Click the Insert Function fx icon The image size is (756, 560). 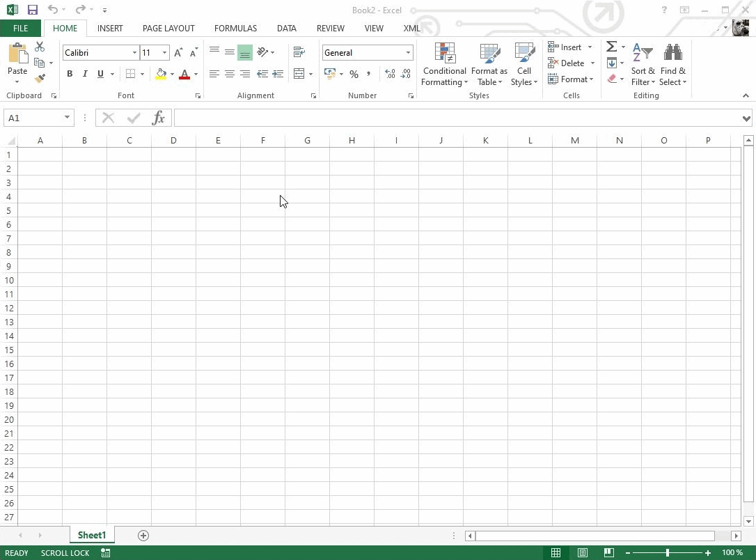158,118
